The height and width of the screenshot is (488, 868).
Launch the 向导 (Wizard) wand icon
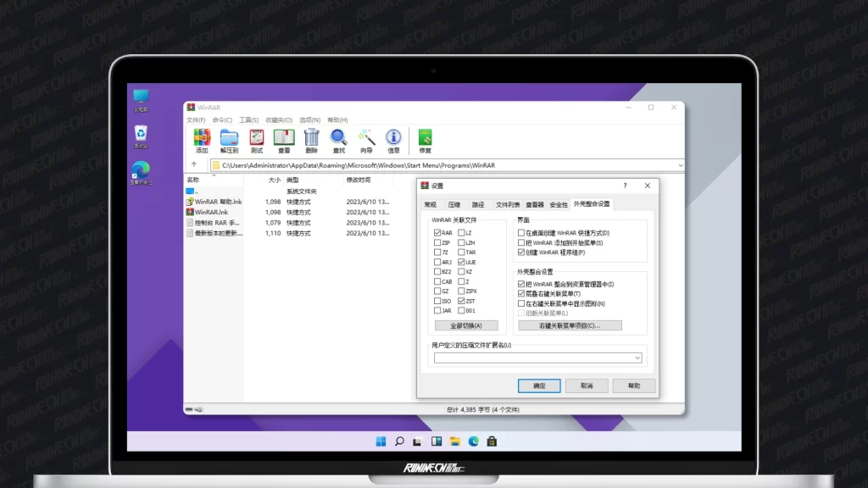366,140
